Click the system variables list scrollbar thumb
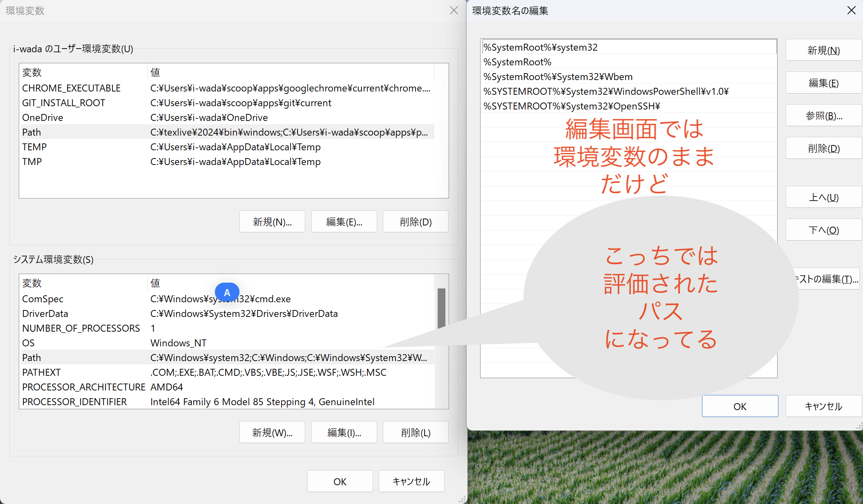The image size is (863, 504). (441, 308)
